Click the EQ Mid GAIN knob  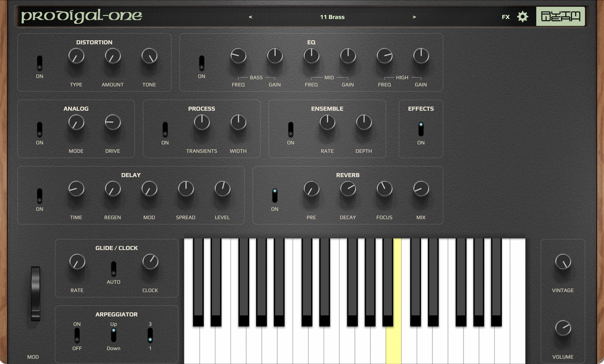pos(348,56)
